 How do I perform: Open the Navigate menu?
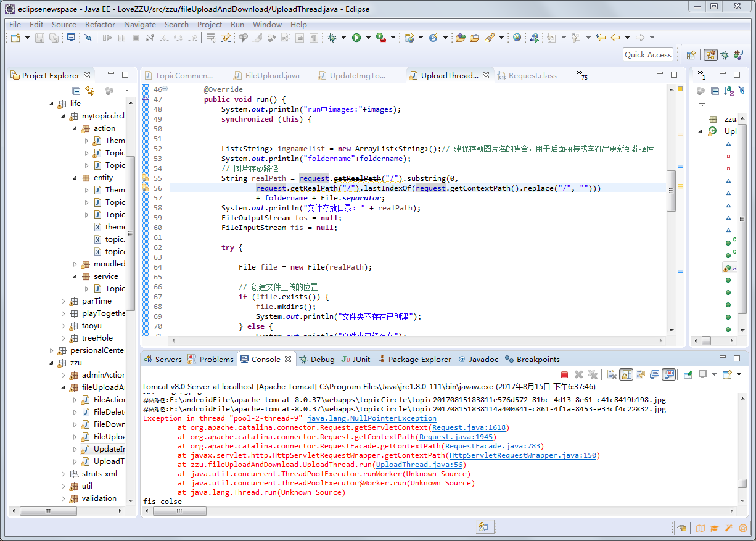pyautogui.click(x=140, y=24)
